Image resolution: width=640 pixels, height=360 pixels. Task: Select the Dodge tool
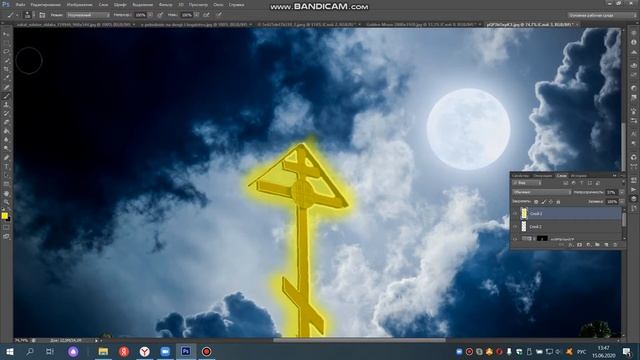click(6, 149)
